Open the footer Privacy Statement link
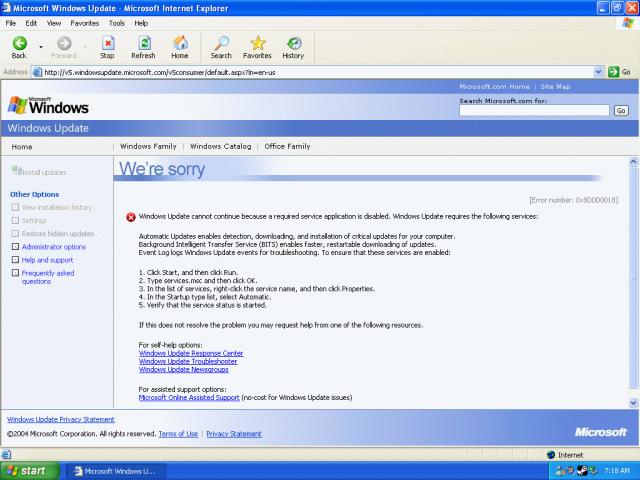This screenshot has height=480, width=640. [234, 434]
